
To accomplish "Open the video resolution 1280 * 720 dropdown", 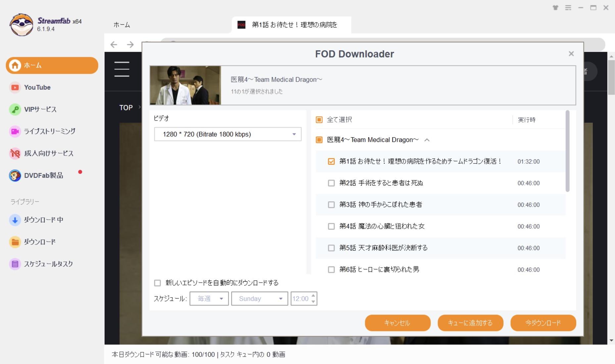I will (x=228, y=134).
